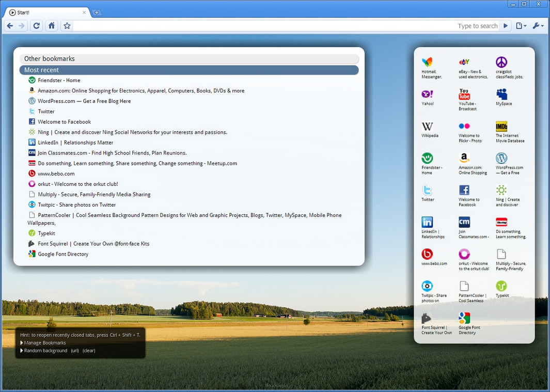Open the Twitpic icon in right panel
The height and width of the screenshot is (392, 550).
[427, 286]
